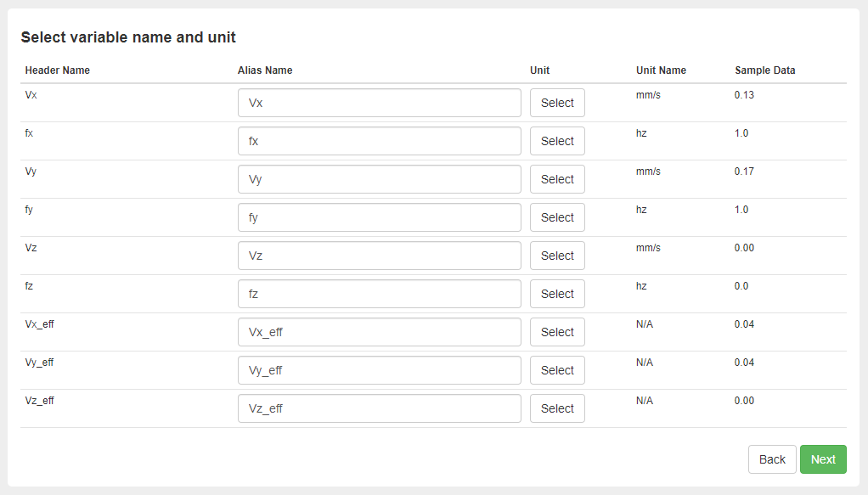Click Select button for the Vz row
This screenshot has width=868, height=495.
(x=557, y=256)
